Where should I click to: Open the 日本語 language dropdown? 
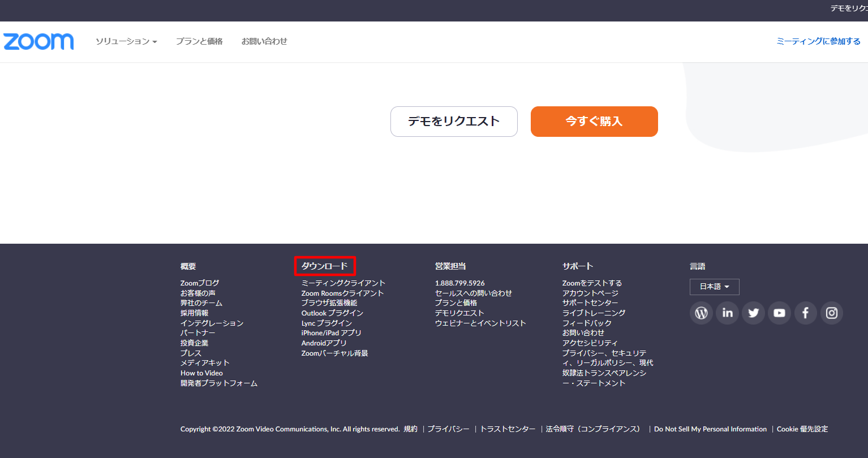point(714,287)
